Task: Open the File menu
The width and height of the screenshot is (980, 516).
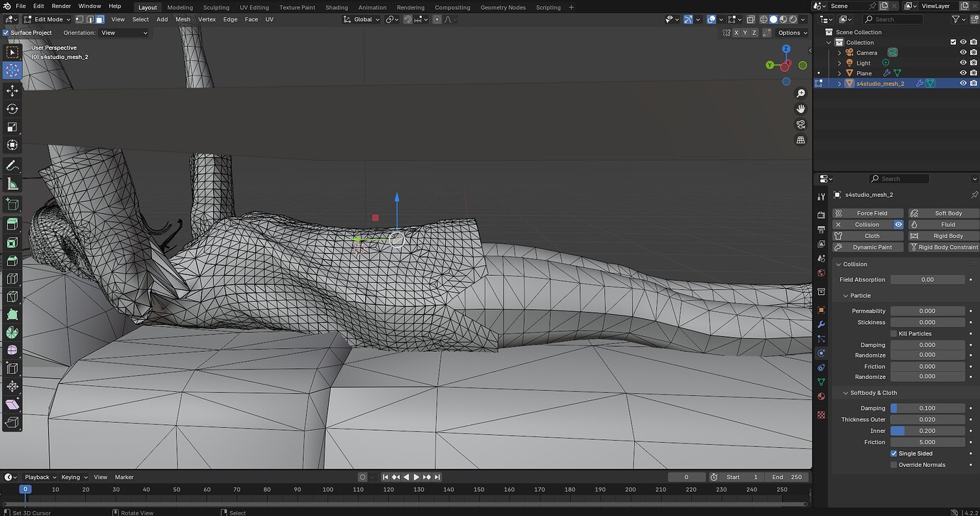Action: 21,6
